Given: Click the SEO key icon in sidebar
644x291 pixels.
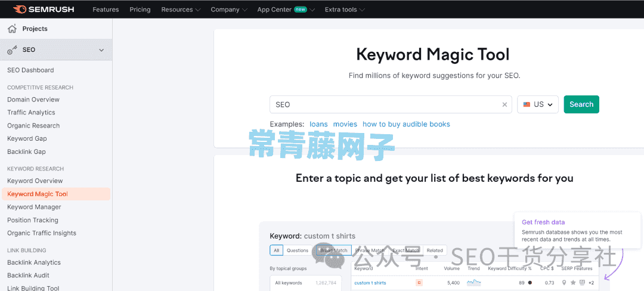Looking at the screenshot, I should pos(13,49).
